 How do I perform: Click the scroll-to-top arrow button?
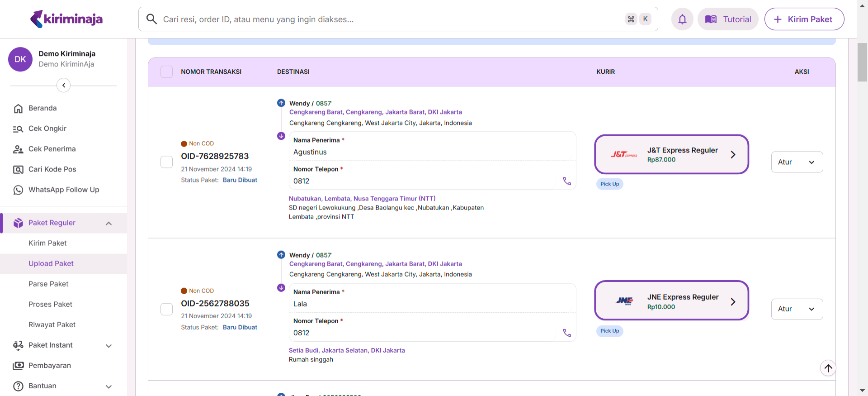click(828, 368)
